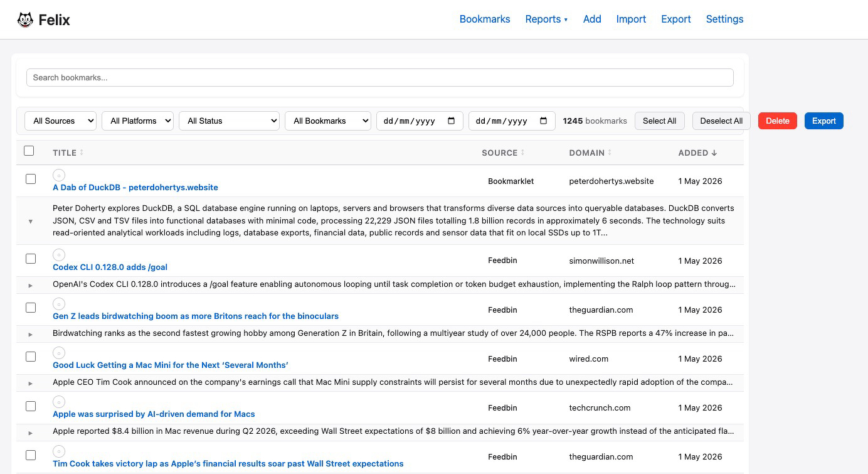Open the Add page
This screenshot has height=474, width=868.
(592, 19)
